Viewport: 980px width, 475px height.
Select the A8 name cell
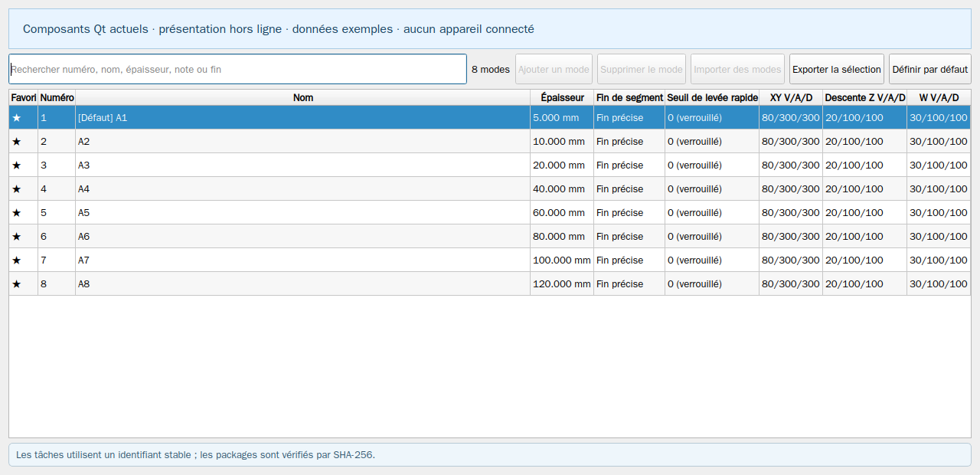(x=303, y=284)
